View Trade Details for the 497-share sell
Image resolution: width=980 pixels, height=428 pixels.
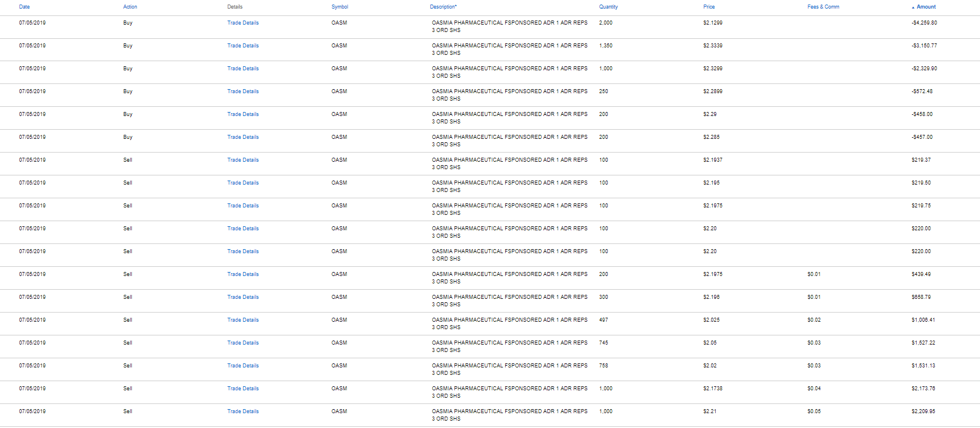(x=243, y=320)
